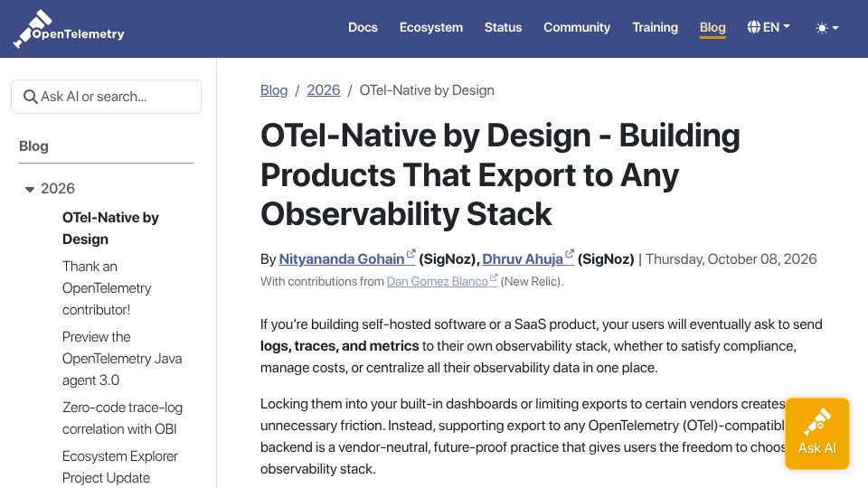The height and width of the screenshot is (488, 868).
Task: Open the Training menu item
Action: [655, 27]
